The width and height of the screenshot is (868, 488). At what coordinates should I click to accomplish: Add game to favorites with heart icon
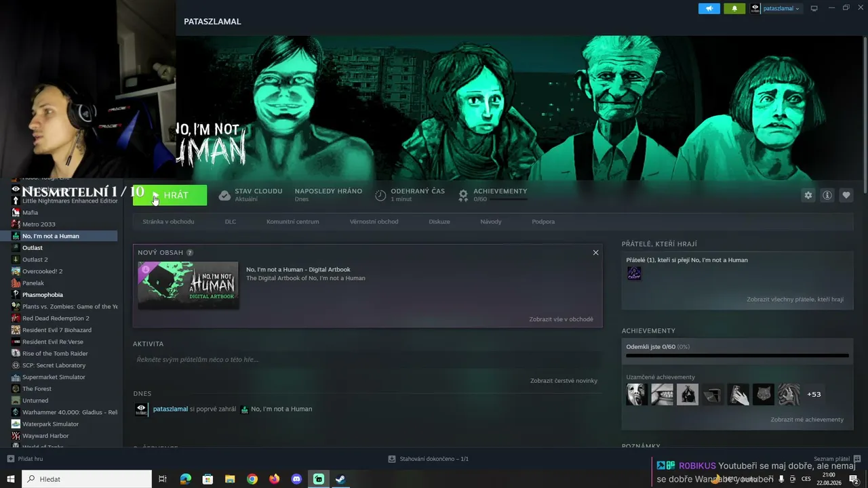pos(846,195)
